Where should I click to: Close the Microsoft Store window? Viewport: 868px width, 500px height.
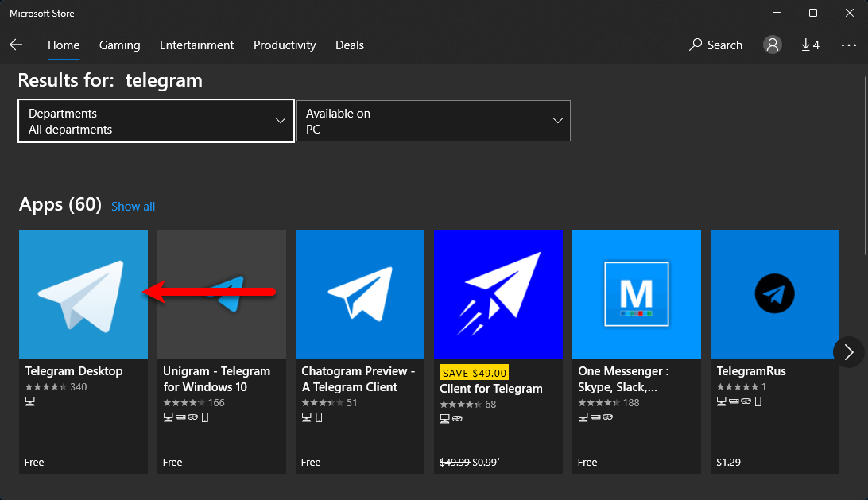[x=850, y=13]
